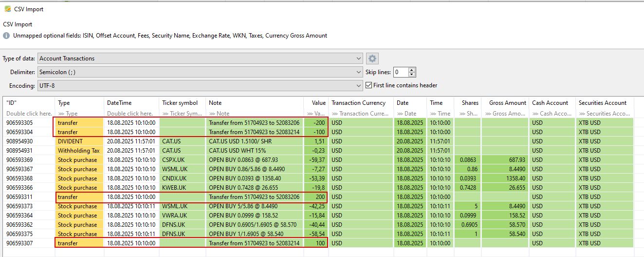
Task: Select the Ticker symbol column header
Action: tap(180, 103)
